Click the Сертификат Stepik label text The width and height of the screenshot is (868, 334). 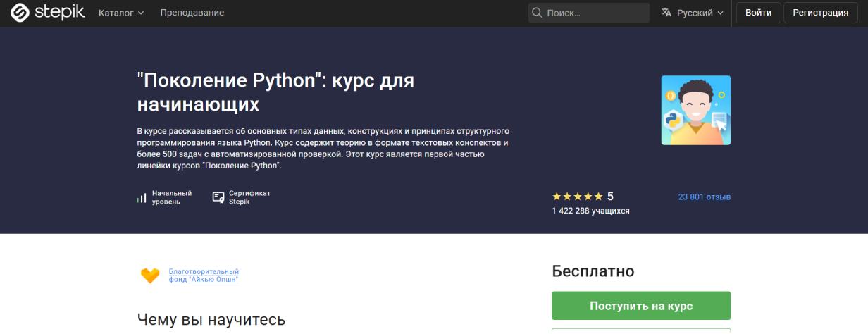249,197
